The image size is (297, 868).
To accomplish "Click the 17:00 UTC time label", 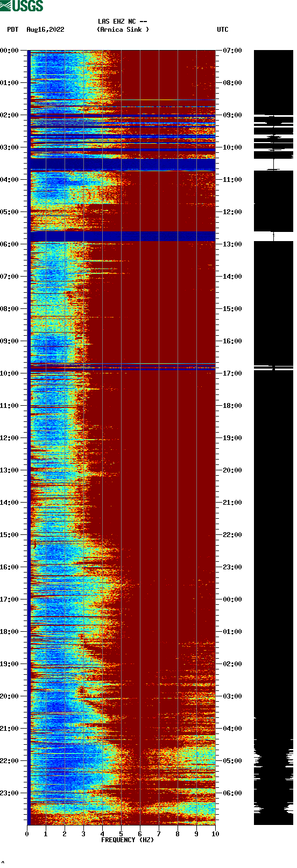I will tap(232, 373).
